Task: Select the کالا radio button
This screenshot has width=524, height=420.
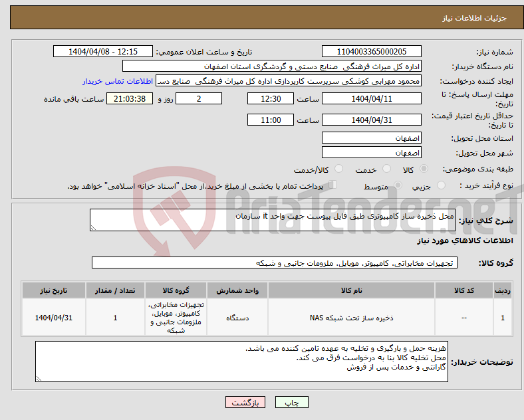Action: pos(424,169)
